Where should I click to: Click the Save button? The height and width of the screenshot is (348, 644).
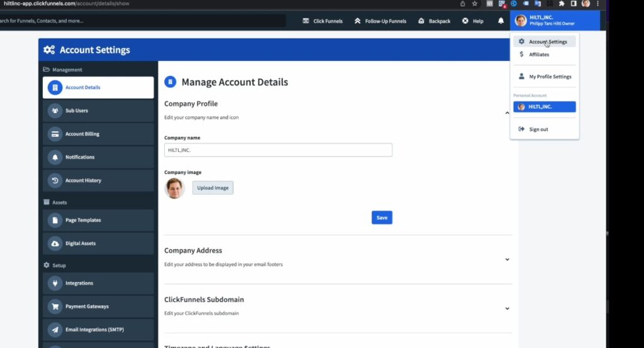click(382, 217)
